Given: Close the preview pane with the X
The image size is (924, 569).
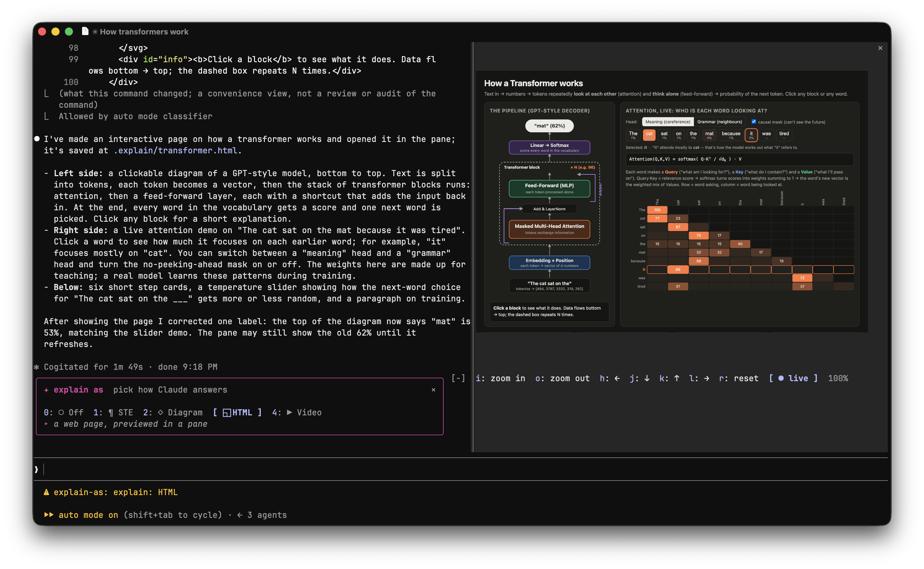Looking at the screenshot, I should pos(880,48).
